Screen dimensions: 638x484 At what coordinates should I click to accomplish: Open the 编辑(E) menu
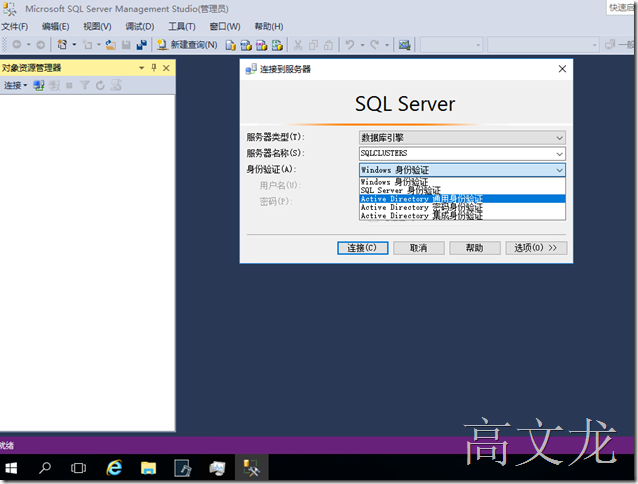pyautogui.click(x=56, y=27)
